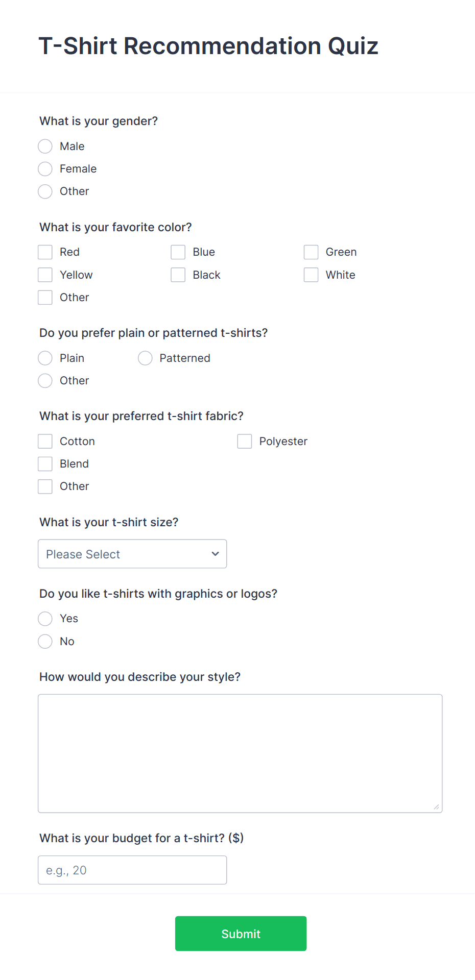Select the Male gender radio button
The height and width of the screenshot is (980, 475).
click(45, 146)
